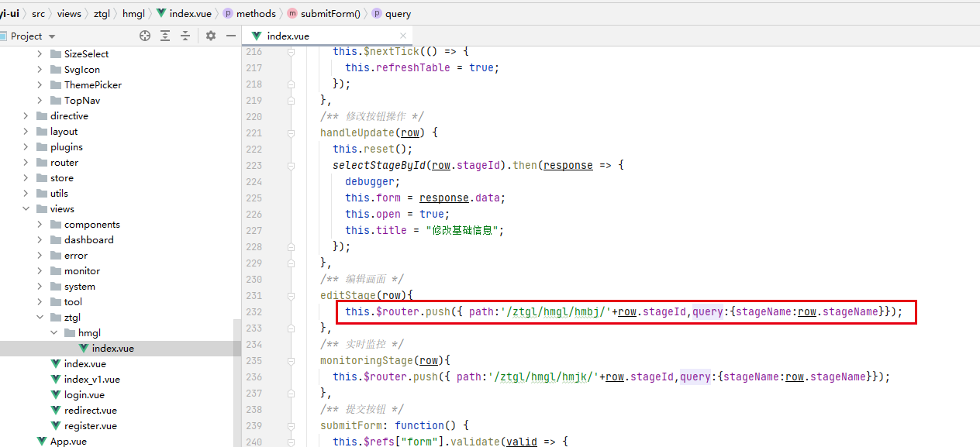Collapse the views folder
The image size is (980, 447).
click(26, 209)
